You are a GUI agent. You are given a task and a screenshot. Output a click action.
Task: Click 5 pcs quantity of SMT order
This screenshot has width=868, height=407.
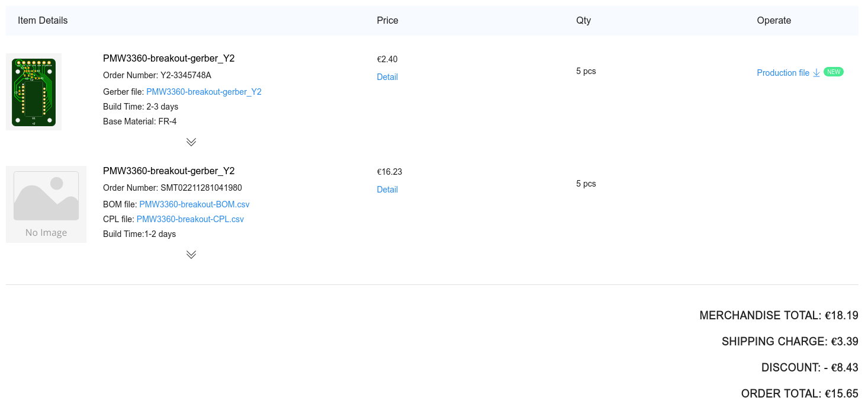tap(586, 184)
